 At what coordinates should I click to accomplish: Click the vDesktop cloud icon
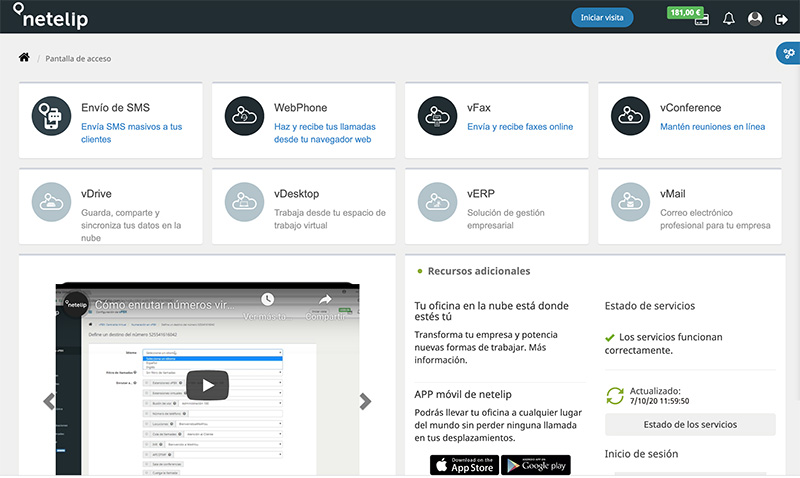coord(244,202)
